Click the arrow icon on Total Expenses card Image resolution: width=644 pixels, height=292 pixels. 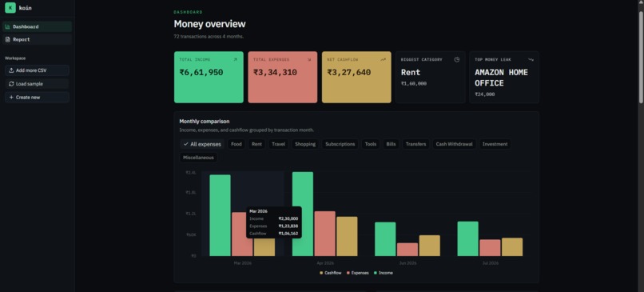click(x=309, y=60)
